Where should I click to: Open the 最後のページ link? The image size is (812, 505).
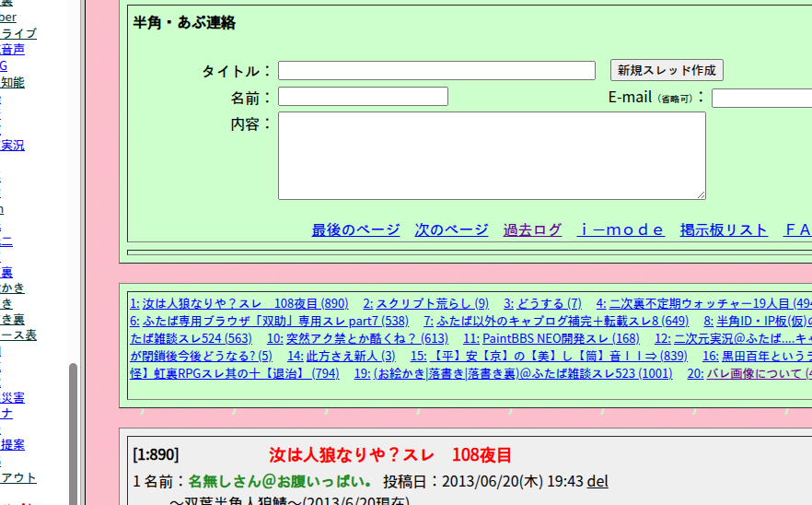(x=355, y=230)
